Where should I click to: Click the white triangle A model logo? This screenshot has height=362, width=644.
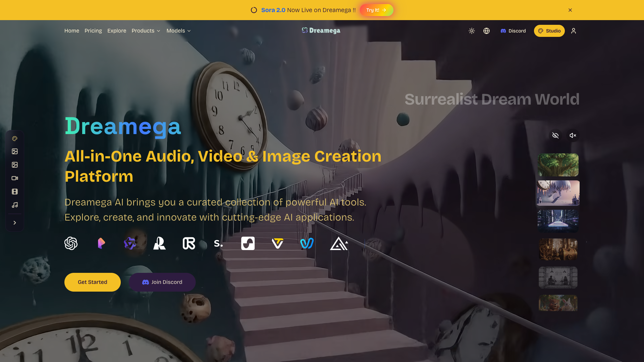(x=339, y=244)
